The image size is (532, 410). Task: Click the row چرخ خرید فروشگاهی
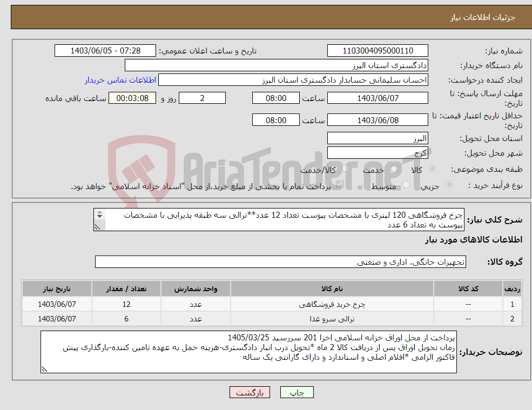pyautogui.click(x=272, y=304)
